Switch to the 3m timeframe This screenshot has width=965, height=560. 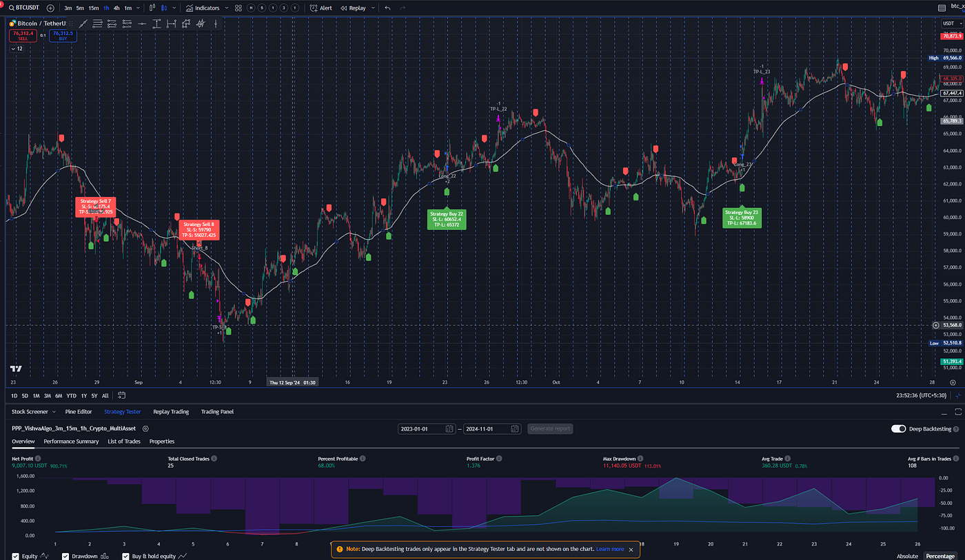[68, 8]
